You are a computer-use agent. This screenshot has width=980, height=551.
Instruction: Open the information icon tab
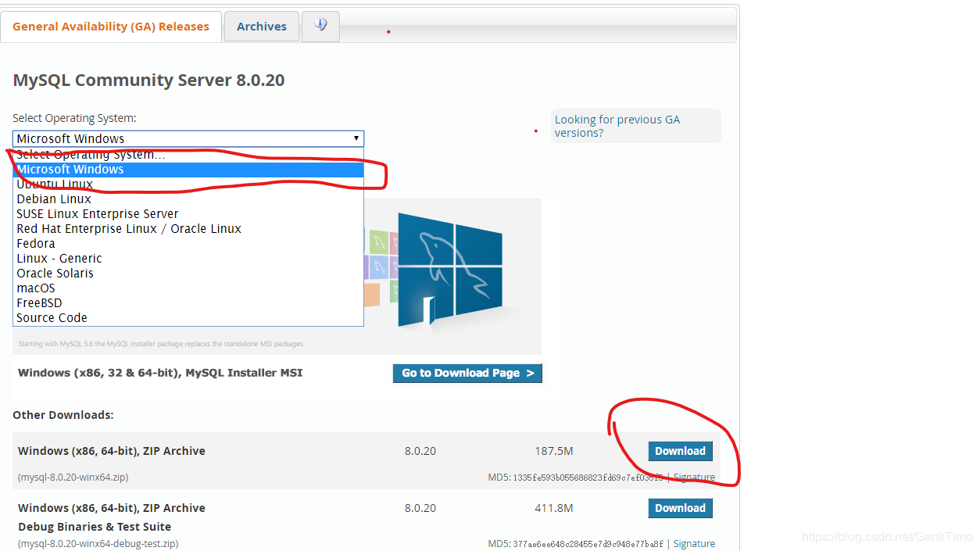point(320,26)
